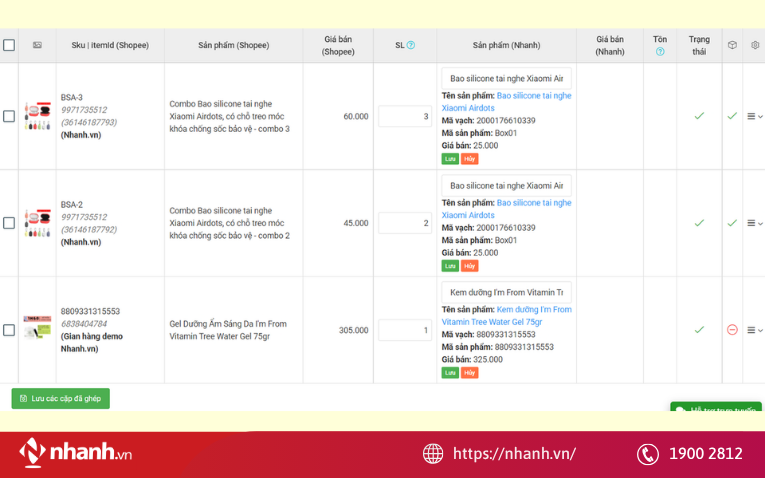The height and width of the screenshot is (478, 765).
Task: Click Tồn help question-mark icon
Action: (x=660, y=52)
